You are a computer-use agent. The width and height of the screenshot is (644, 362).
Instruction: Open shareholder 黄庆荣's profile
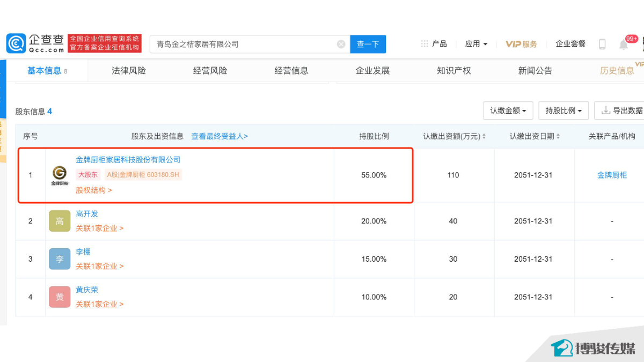pyautogui.click(x=87, y=290)
